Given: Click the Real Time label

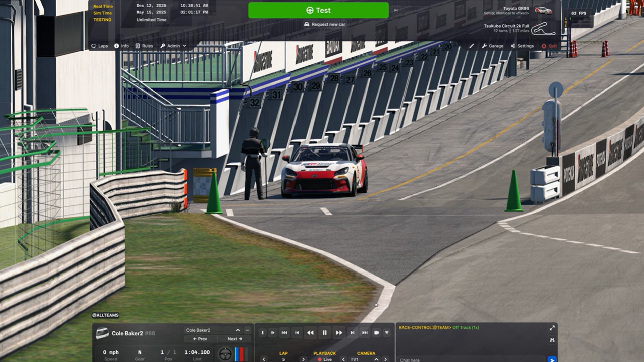Looking at the screenshot, I should click(103, 6).
